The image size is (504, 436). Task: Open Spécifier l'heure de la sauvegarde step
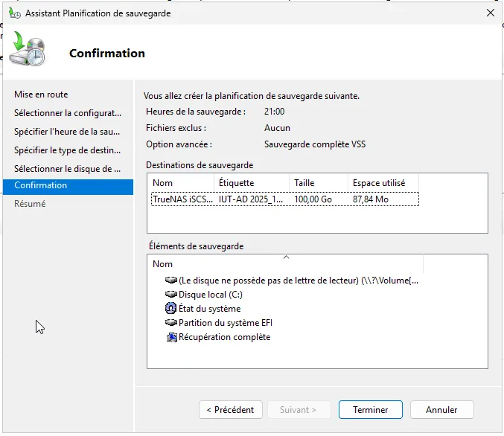(67, 132)
